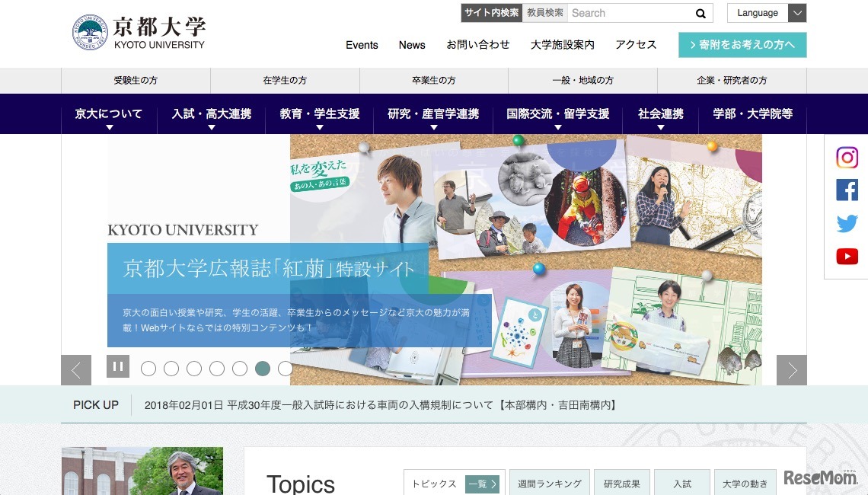
Task: Expand the 入試・高大連携 menu
Action: click(x=212, y=114)
